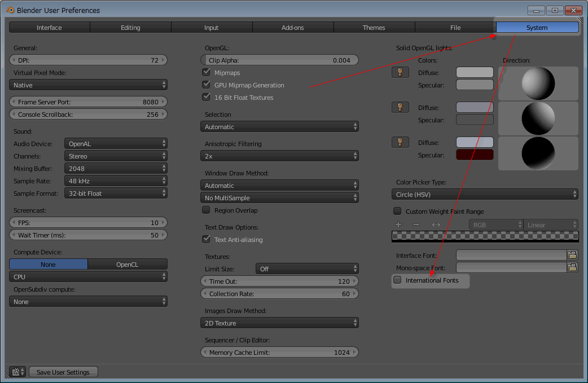The width and height of the screenshot is (588, 383).
Task: Open the Sample Rate 48 kHz dropdown
Action: pyautogui.click(x=116, y=181)
